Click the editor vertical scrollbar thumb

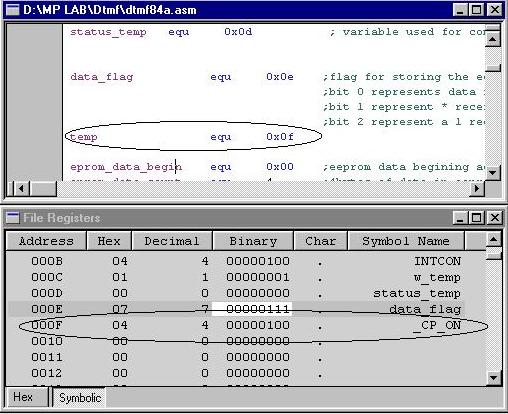[493, 68]
